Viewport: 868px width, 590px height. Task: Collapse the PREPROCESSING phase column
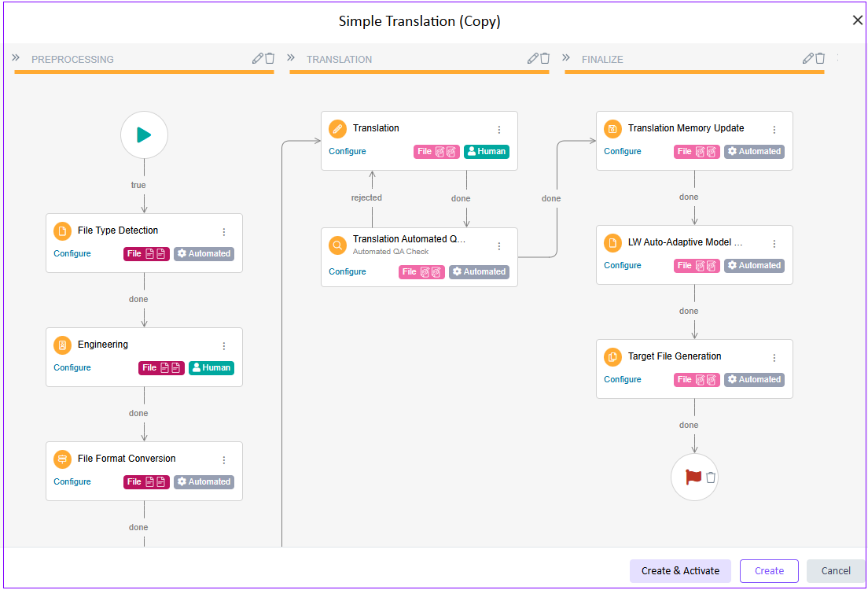[16, 58]
